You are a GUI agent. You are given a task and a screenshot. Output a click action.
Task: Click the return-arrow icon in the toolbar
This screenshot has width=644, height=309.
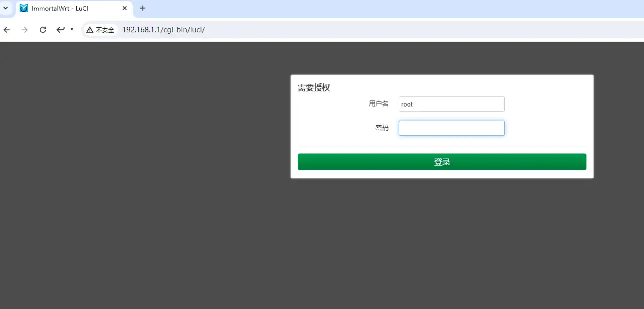pyautogui.click(x=60, y=29)
